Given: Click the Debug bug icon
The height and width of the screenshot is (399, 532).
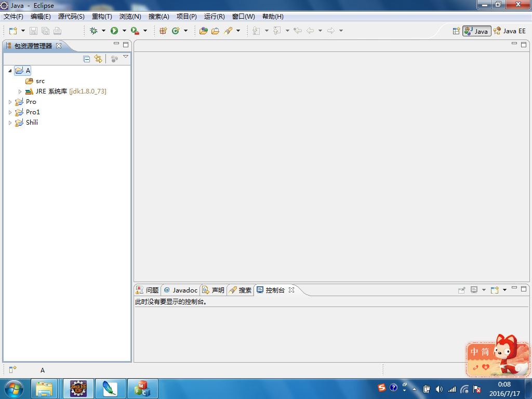Looking at the screenshot, I should pyautogui.click(x=94, y=31).
